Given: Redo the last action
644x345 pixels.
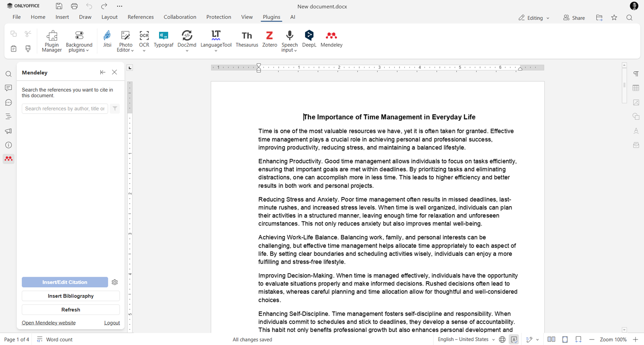Looking at the screenshot, I should coord(104,6).
